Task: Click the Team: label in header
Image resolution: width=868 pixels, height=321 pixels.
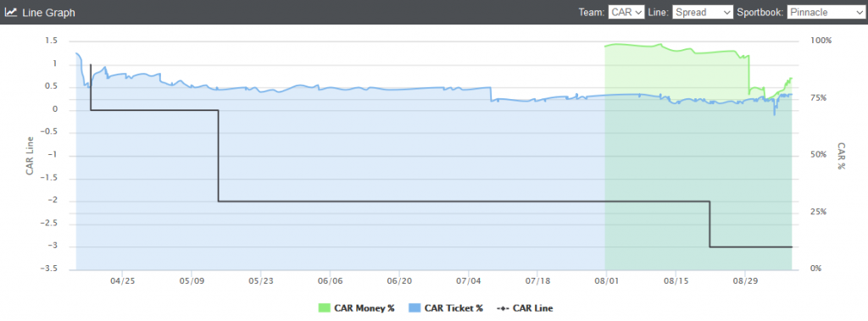Action: click(x=592, y=12)
